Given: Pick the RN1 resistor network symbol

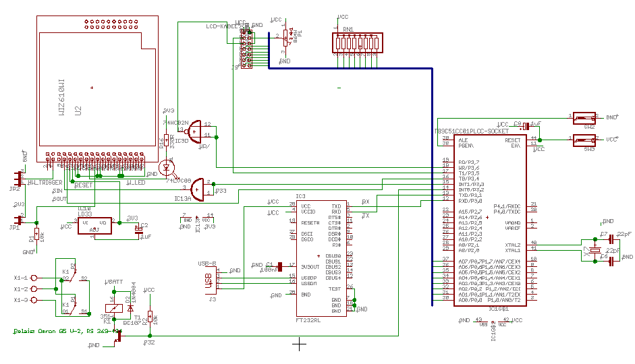Looking at the screenshot, I should point(357,43).
